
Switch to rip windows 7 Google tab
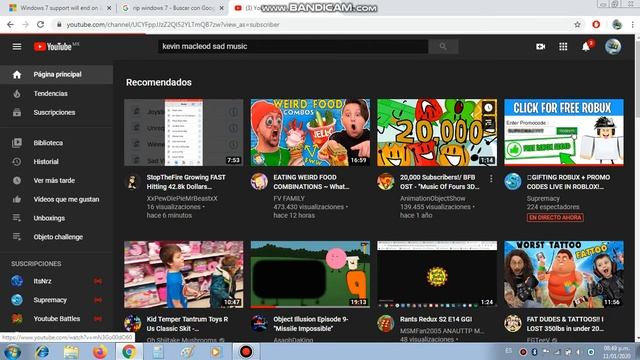coord(173,8)
